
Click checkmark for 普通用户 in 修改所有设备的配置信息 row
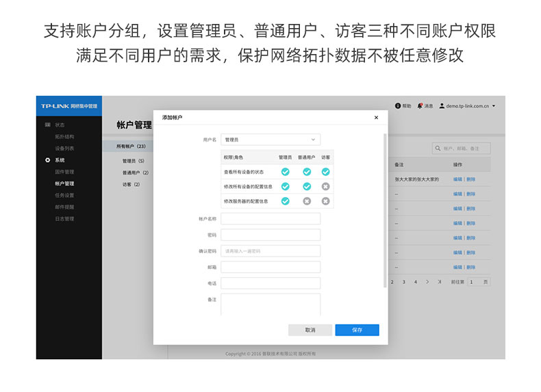307,187
